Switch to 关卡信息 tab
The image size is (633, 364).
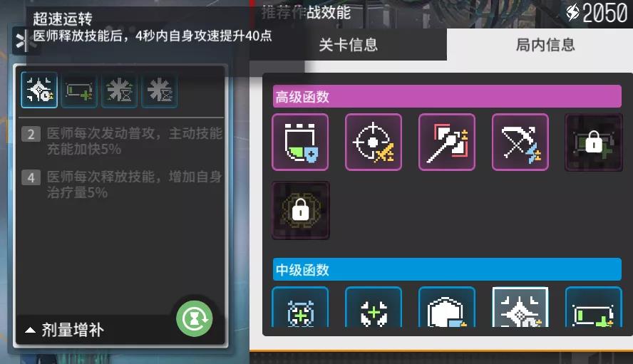tap(348, 44)
